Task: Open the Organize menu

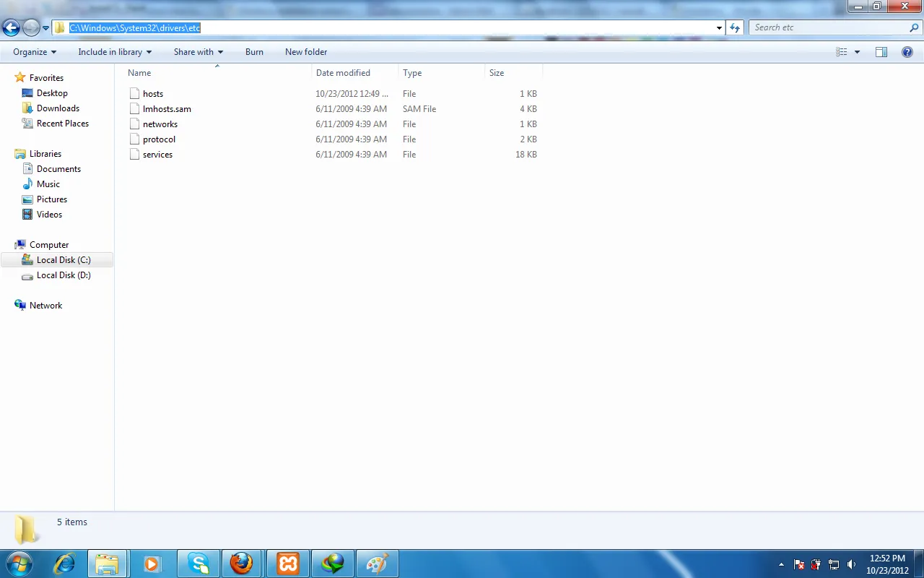Action: [x=35, y=52]
